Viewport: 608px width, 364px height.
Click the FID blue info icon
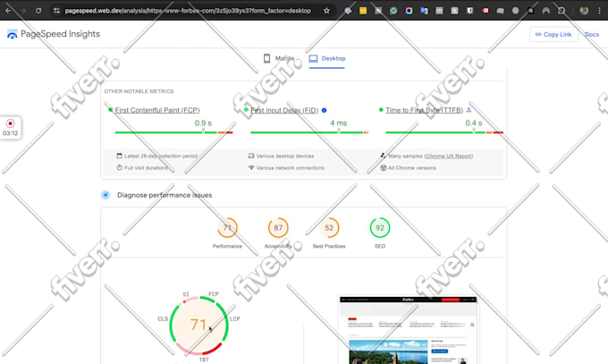(325, 110)
